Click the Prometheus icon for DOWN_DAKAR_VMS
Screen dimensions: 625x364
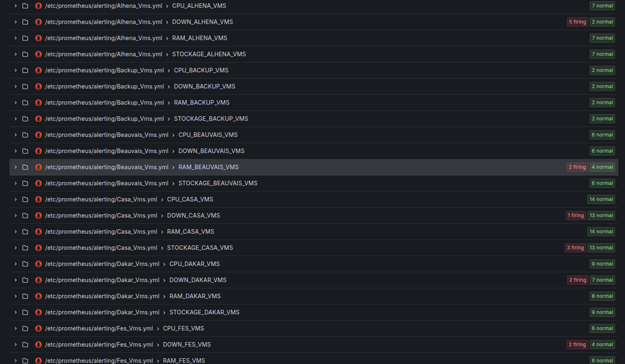(x=38, y=280)
